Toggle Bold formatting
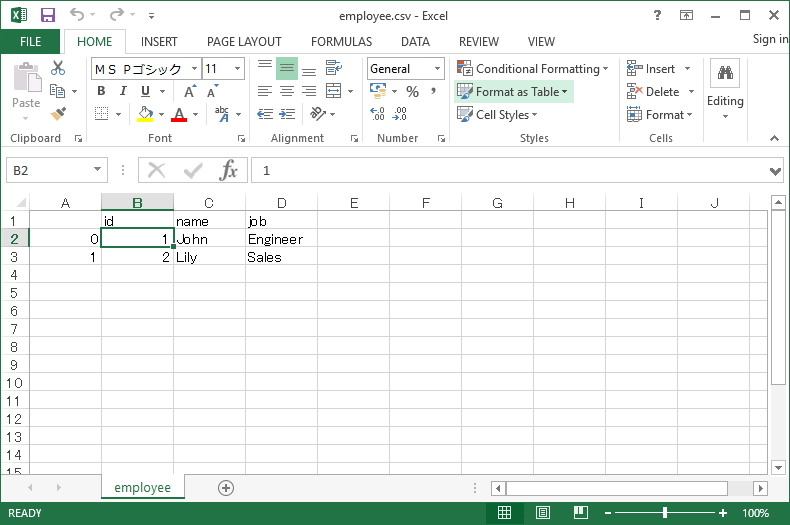Screen dimensions: 790x525 101,91
